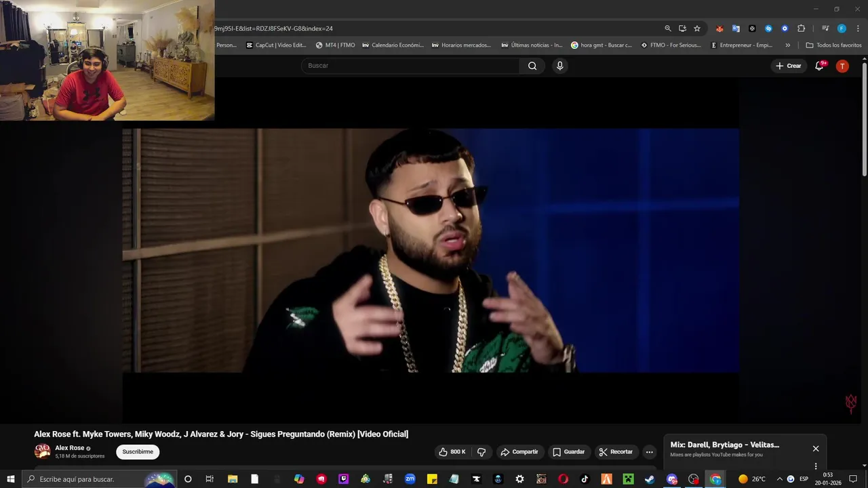The width and height of the screenshot is (868, 488).
Task: Dislike the video with thumbs down
Action: [x=481, y=452]
